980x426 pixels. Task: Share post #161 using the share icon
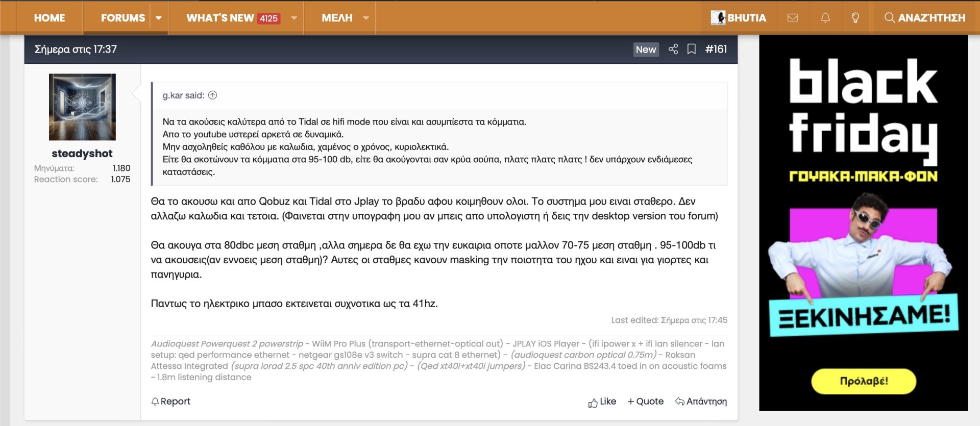[x=673, y=49]
